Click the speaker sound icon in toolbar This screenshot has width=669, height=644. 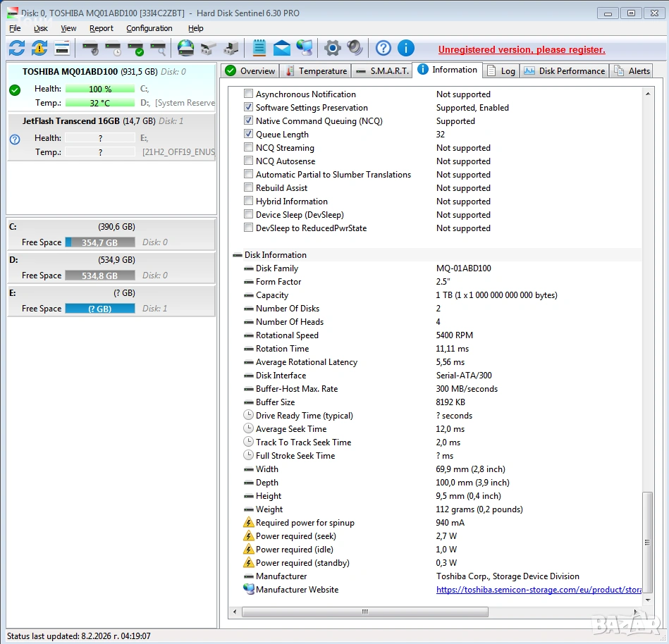355,48
